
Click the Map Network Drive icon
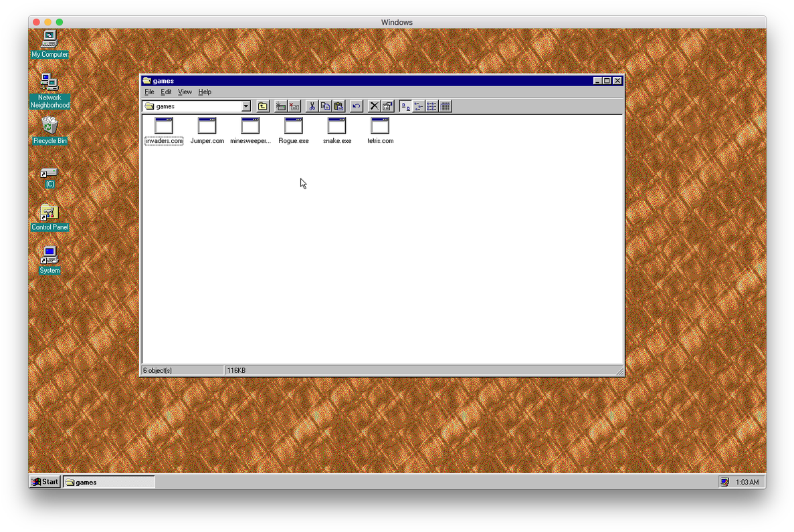281,106
